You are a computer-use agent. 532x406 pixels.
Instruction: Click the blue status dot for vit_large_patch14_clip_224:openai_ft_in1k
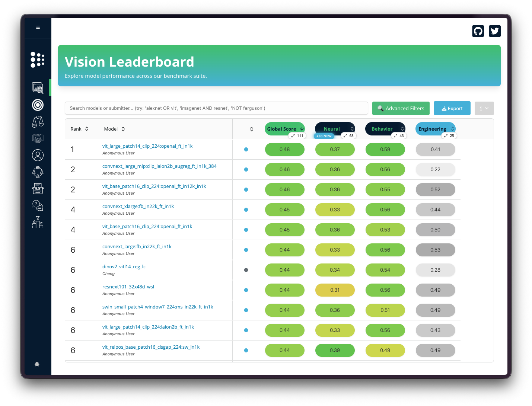(246, 149)
